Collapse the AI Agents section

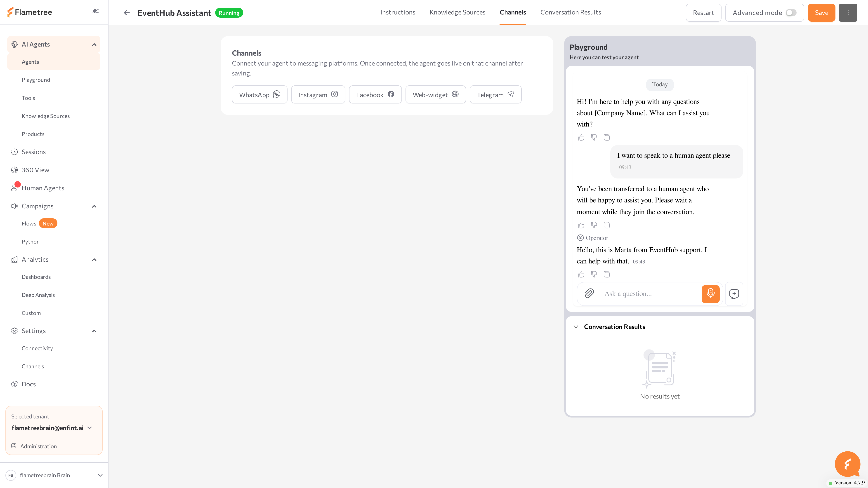pos(94,45)
